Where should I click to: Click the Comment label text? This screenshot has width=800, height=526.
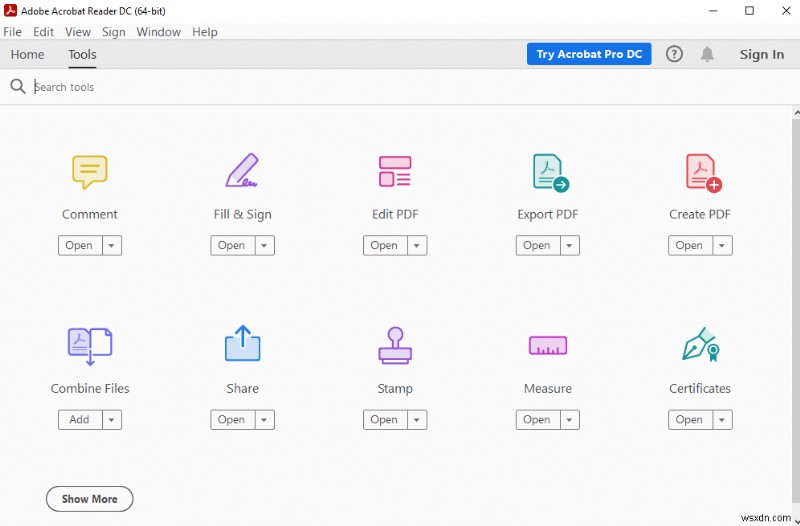pos(90,214)
